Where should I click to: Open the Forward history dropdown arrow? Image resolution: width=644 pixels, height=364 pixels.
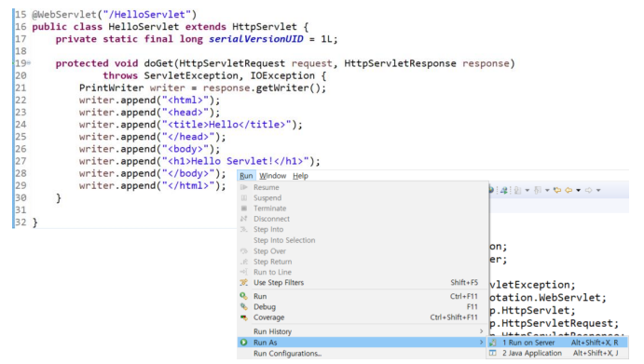pos(598,191)
